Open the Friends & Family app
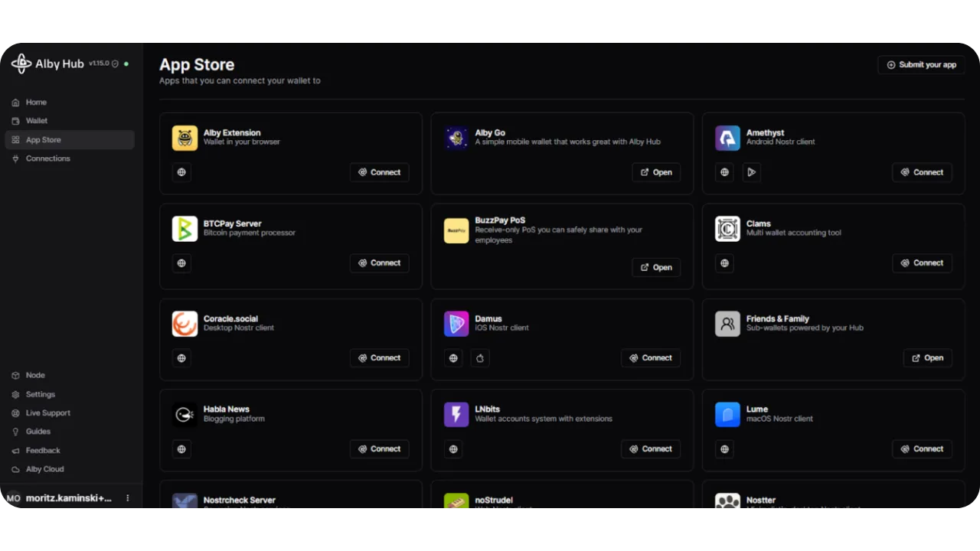980x551 pixels. click(927, 358)
